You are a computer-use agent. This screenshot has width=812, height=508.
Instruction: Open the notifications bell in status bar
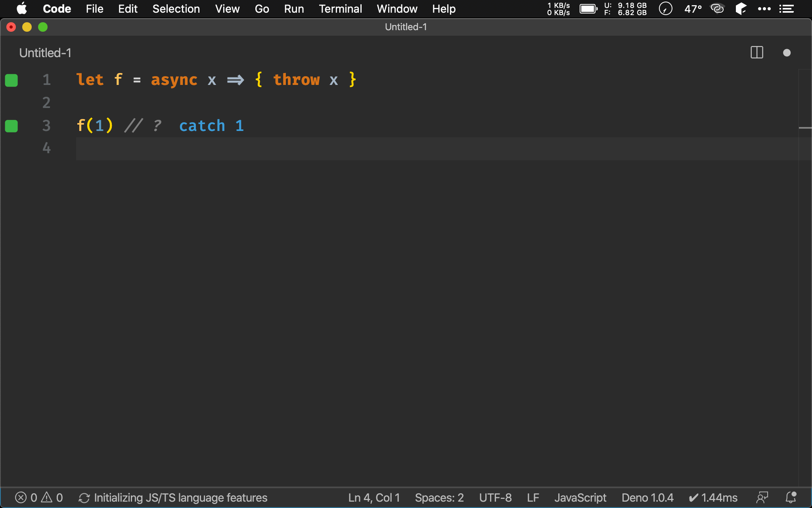791,497
